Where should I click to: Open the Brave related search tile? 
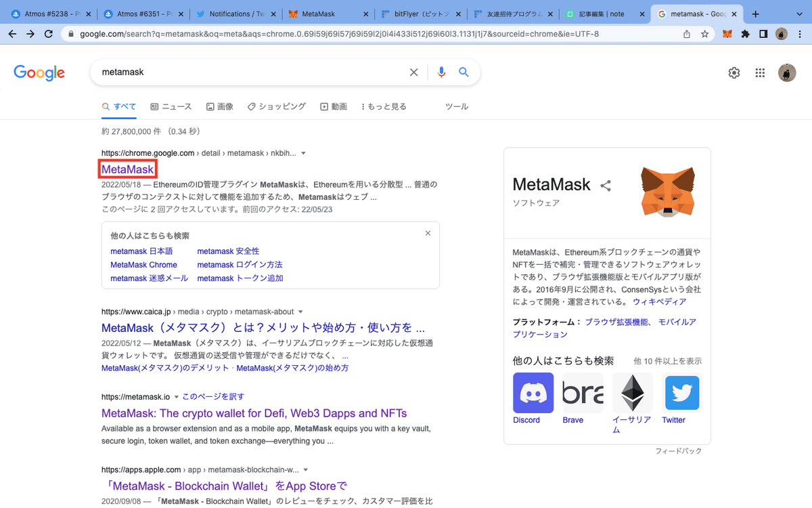coord(583,398)
